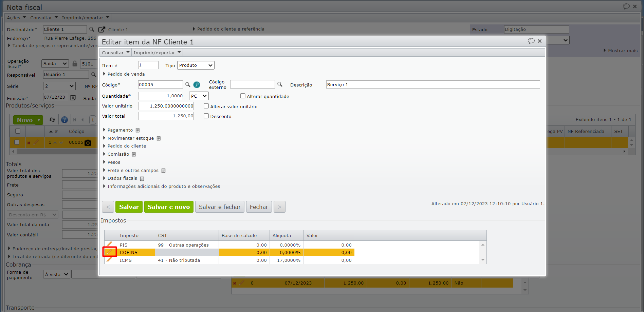Click the camera icon on item 00005
The image size is (644, 312).
88,143
